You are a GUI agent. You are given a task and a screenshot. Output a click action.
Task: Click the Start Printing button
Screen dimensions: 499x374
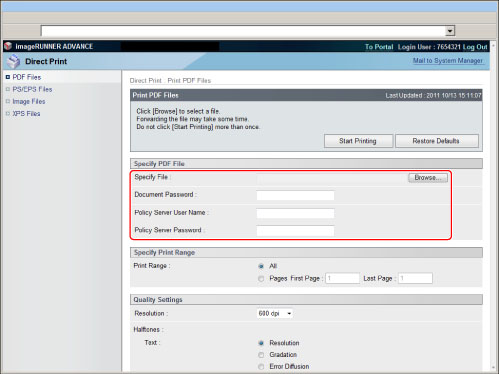click(358, 141)
